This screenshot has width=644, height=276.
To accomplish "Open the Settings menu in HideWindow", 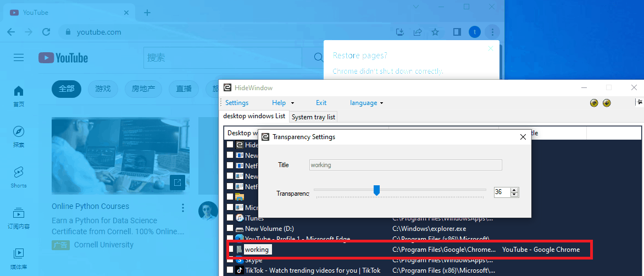I will coord(237,103).
